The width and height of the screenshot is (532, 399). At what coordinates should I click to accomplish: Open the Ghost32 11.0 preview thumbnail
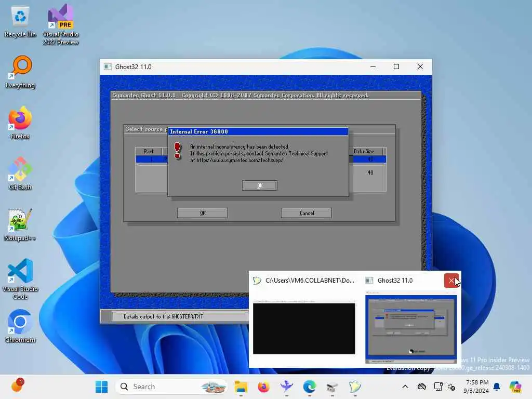pyautogui.click(x=411, y=329)
